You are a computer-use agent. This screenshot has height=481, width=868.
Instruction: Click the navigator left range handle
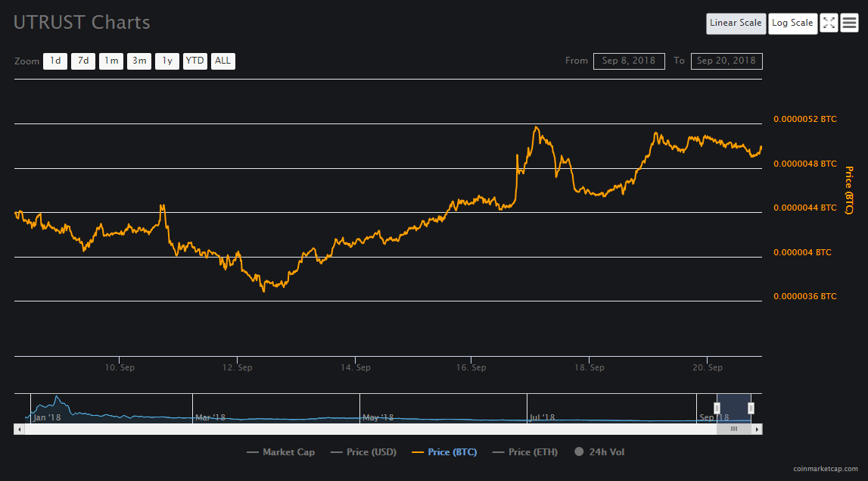click(x=717, y=408)
